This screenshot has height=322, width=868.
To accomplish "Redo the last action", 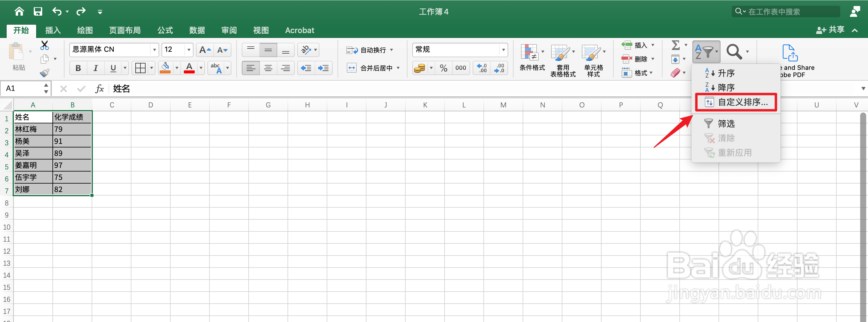I will tap(81, 11).
